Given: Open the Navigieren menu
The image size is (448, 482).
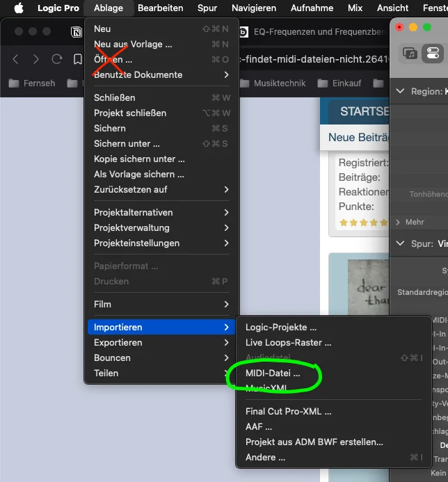Looking at the screenshot, I should (254, 8).
